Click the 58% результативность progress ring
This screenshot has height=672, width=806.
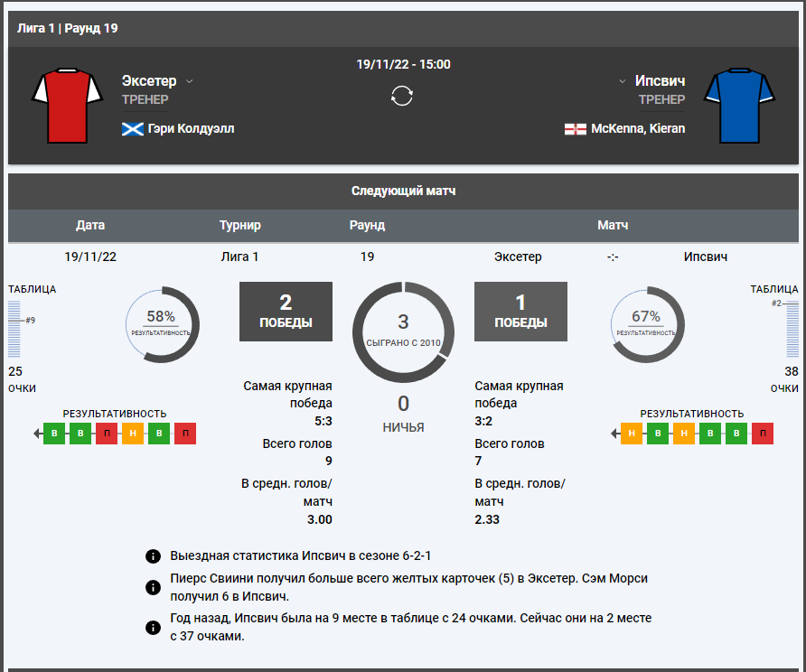[x=161, y=325]
